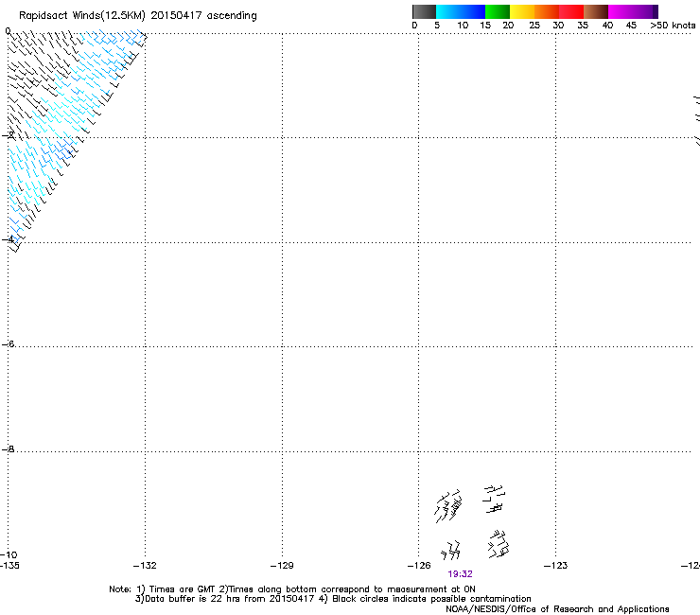This screenshot has width=700, height=615.
Task: Click the '-123' longitude axis label
Action: click(x=556, y=566)
